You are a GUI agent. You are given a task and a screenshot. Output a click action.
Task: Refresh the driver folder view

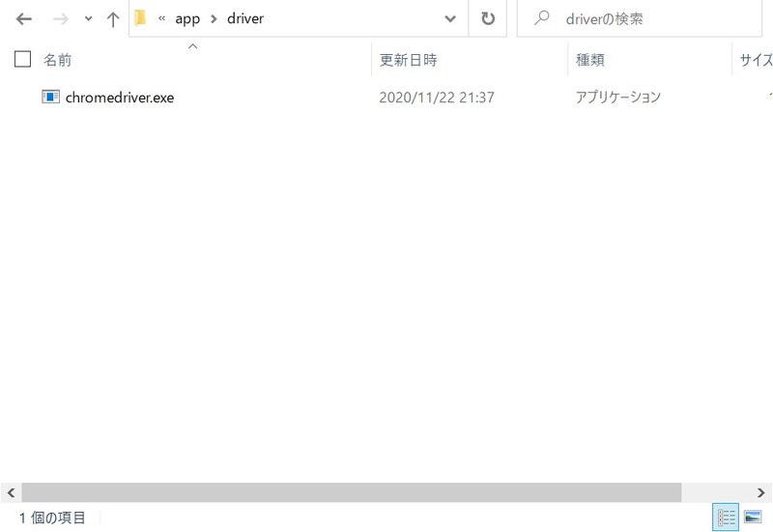tap(488, 19)
